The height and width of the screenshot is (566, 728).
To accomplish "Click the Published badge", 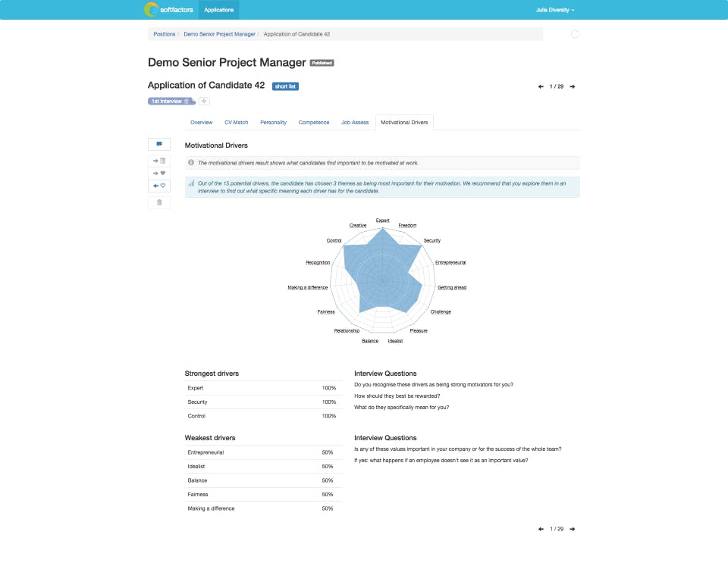I will coord(322,63).
